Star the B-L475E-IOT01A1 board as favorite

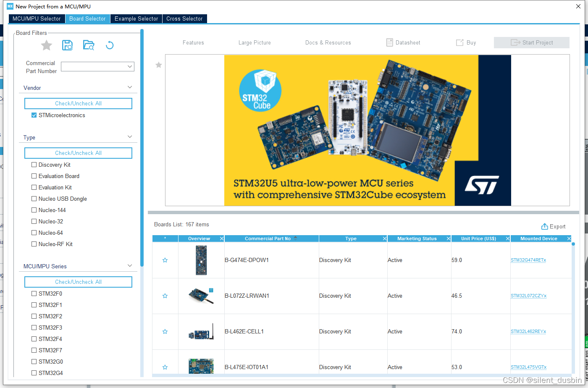tap(165, 367)
